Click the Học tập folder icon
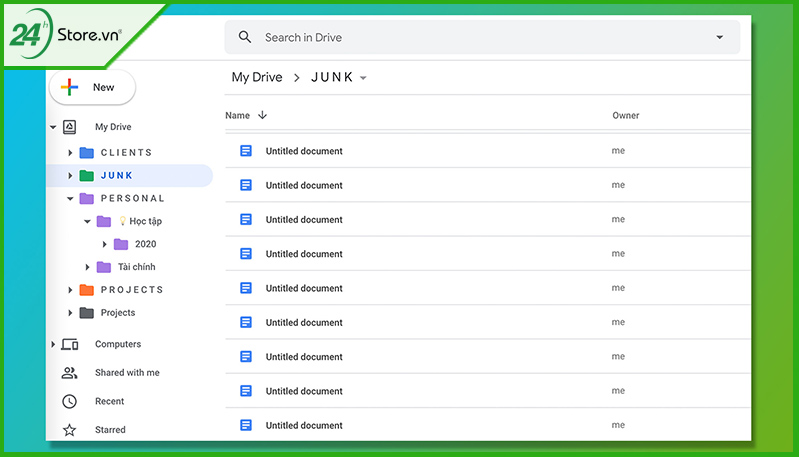The height and width of the screenshot is (457, 799). pos(103,221)
